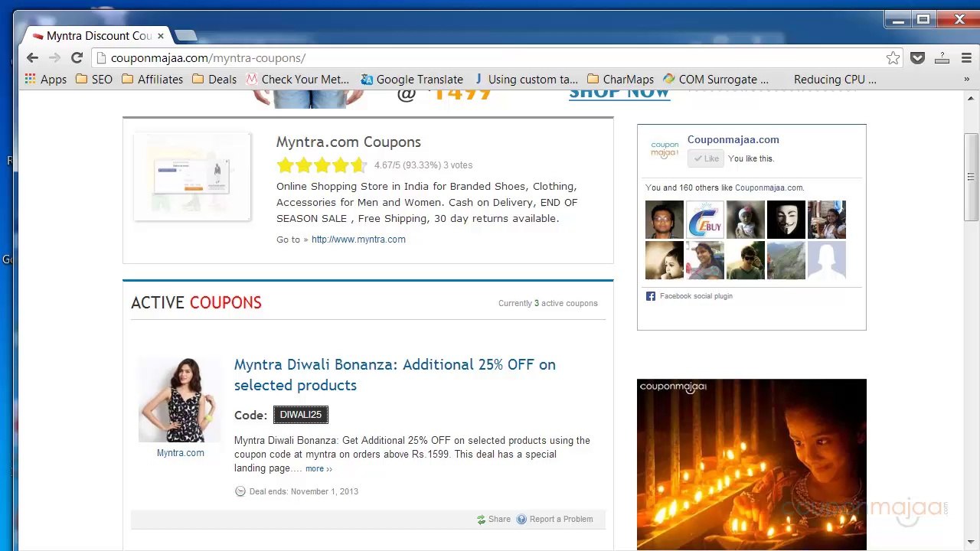Open the Apps shortcut in the bookmarks bar
980x551 pixels.
(x=45, y=80)
